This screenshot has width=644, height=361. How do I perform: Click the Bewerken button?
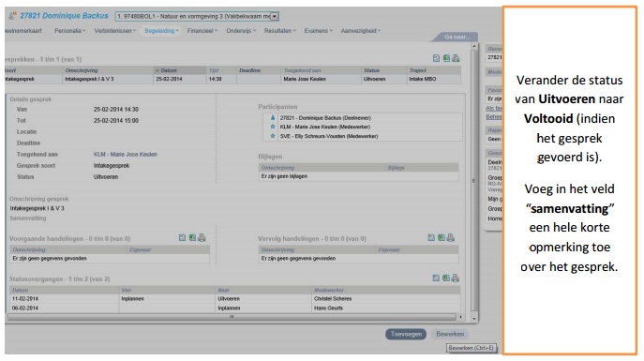pos(450,334)
